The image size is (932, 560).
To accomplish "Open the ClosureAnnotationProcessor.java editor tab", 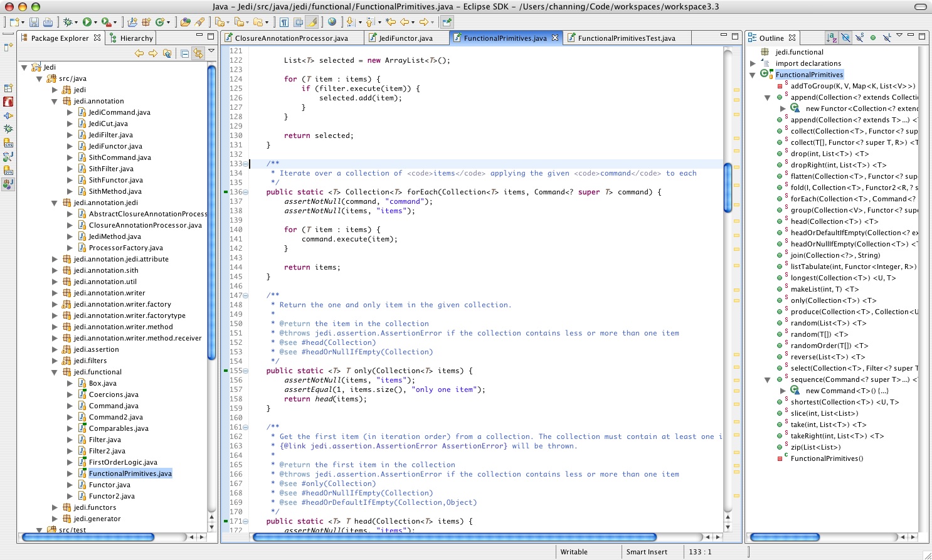I will [292, 38].
